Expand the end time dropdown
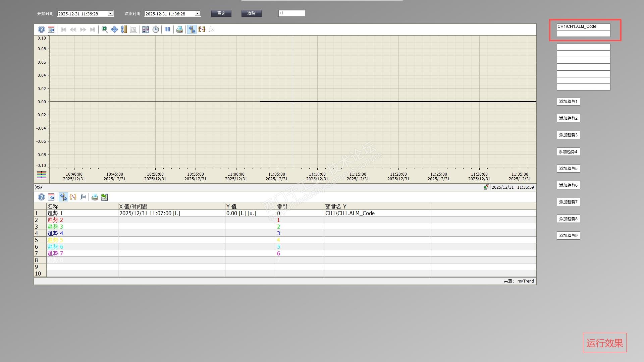 tap(198, 14)
